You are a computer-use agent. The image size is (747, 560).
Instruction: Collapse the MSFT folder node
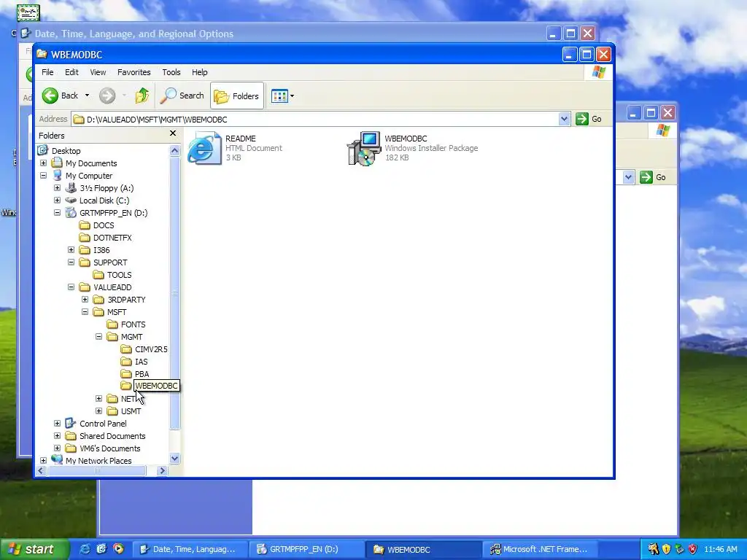tap(85, 311)
